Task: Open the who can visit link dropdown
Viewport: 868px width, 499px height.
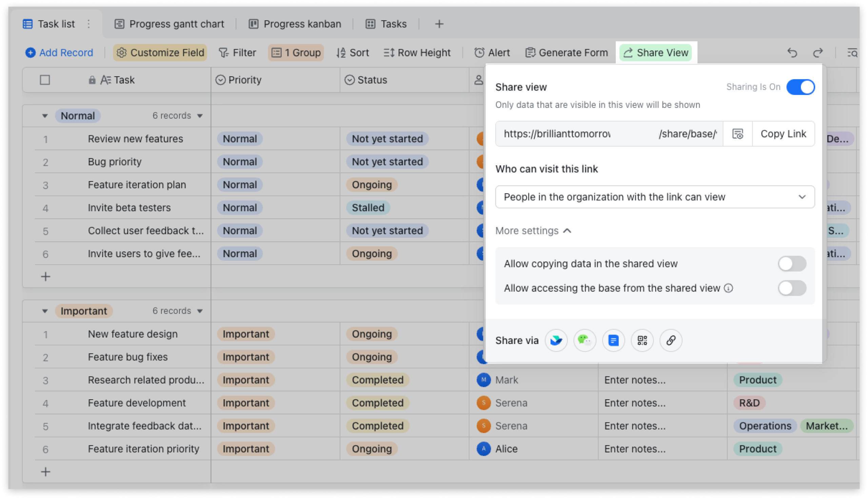Action: [655, 197]
